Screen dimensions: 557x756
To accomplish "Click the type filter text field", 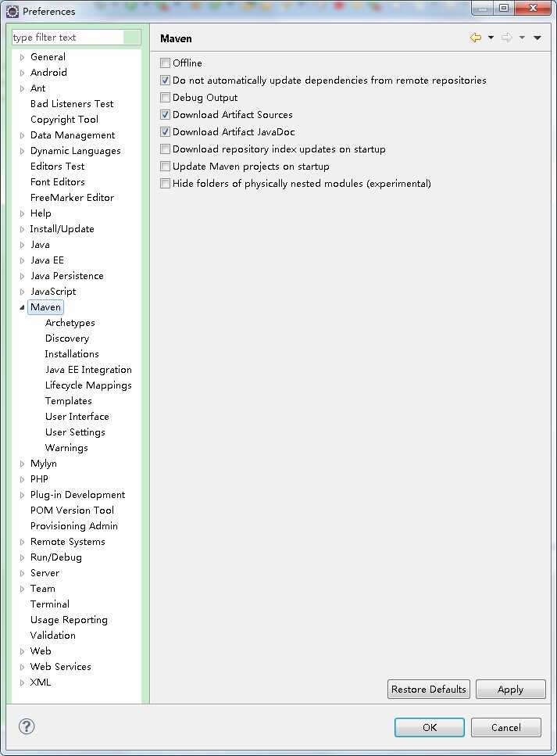I will click(76, 37).
